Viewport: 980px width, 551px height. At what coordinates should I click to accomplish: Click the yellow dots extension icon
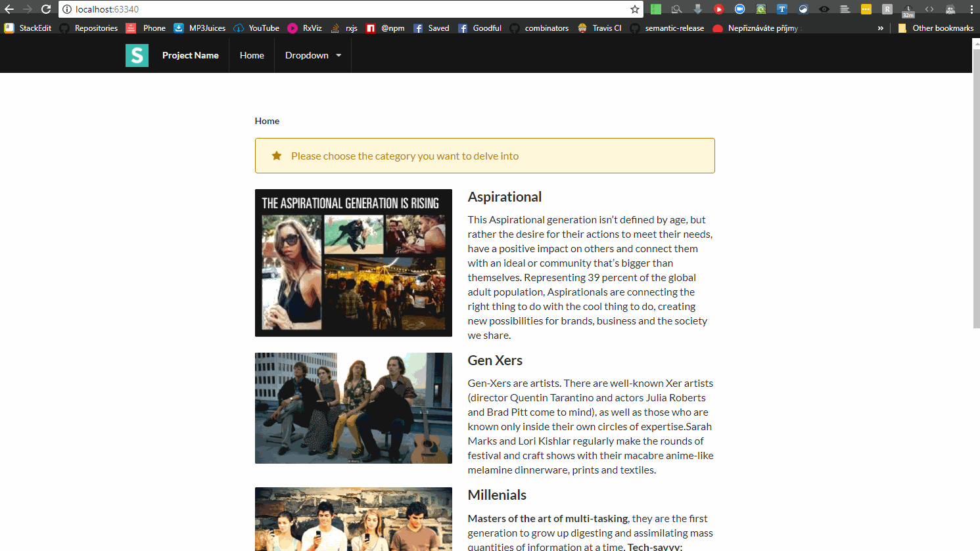(866, 9)
